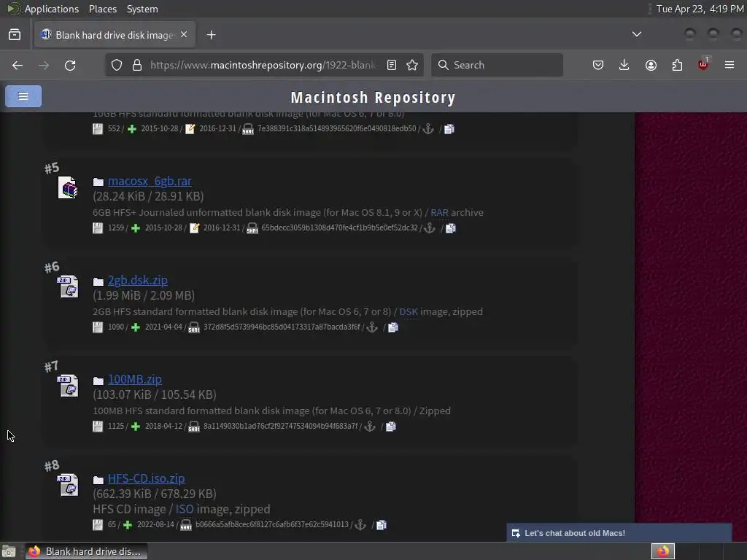Click anchor icon for macosx_6gb.rar

[429, 228]
